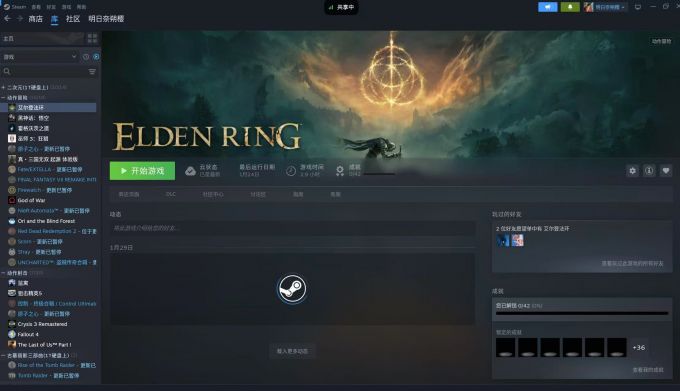Click the green 开始游戏 play button
This screenshot has height=391, width=680.
click(142, 171)
